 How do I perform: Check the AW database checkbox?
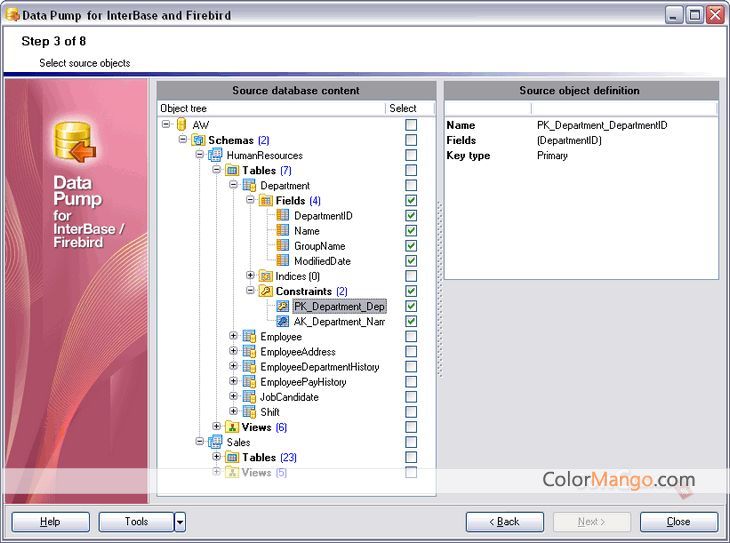click(x=411, y=125)
